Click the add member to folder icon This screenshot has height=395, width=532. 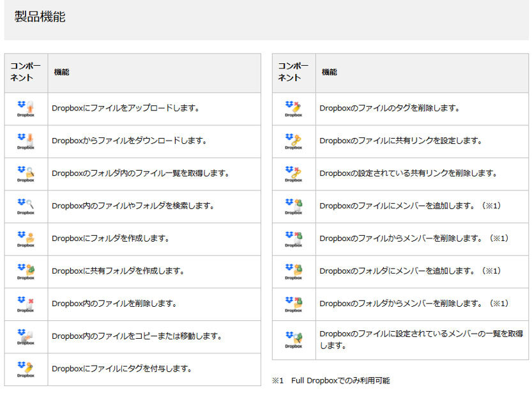293,271
